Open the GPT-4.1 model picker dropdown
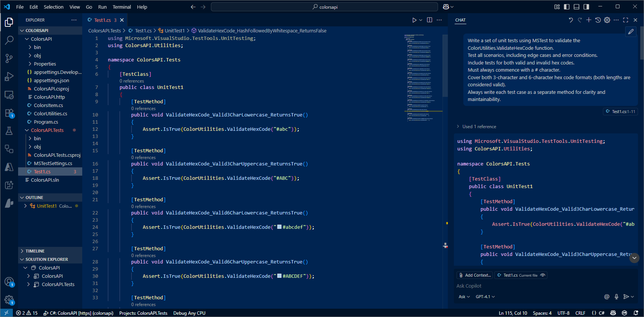644x317 pixels. pos(485,297)
